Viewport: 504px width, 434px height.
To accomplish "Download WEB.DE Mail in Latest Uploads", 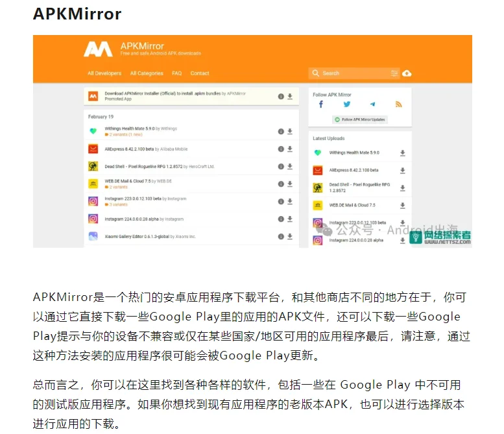I will point(402,206).
